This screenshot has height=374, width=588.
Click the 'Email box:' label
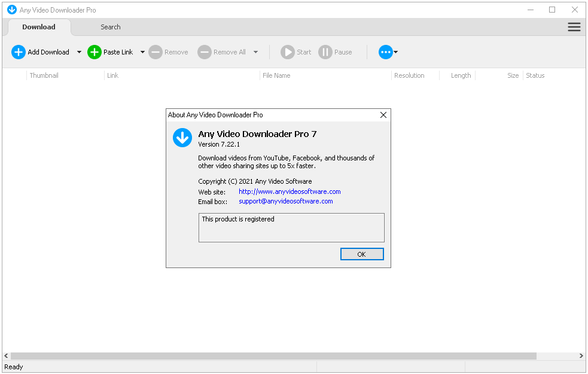(x=212, y=202)
